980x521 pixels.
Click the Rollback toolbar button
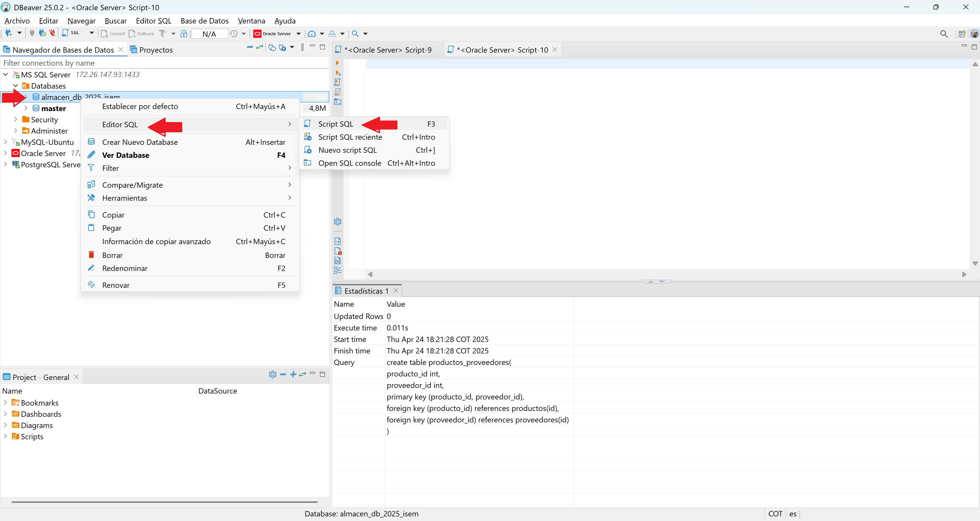[x=142, y=34]
